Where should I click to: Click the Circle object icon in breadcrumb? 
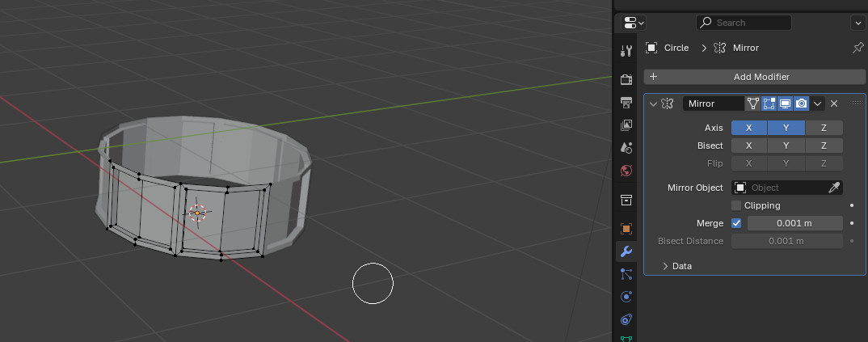point(651,48)
